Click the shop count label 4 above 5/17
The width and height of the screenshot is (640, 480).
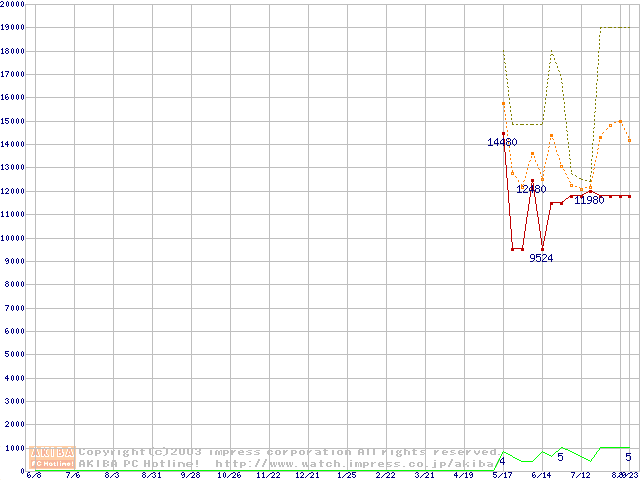[502, 460]
